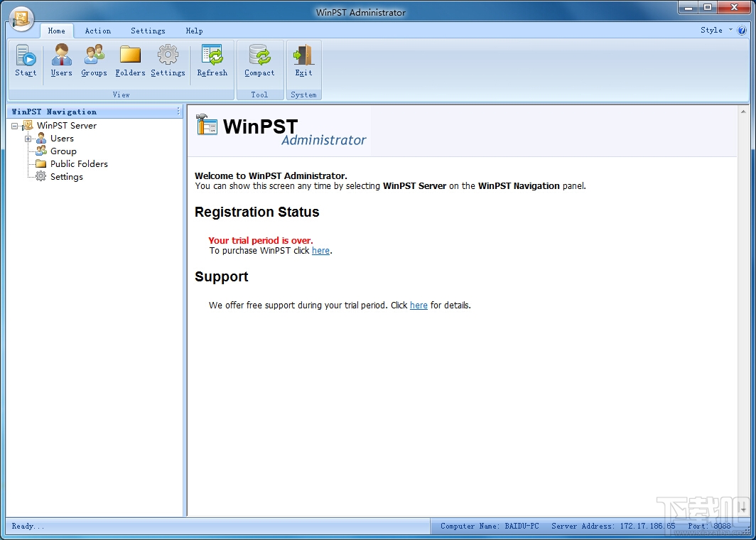Viewport: 756px width, 540px height.
Task: Maximize the WinPST Administrator window
Action: (707, 7)
